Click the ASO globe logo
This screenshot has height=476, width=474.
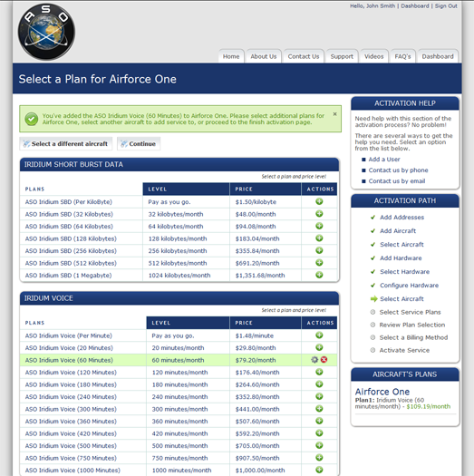point(46,32)
